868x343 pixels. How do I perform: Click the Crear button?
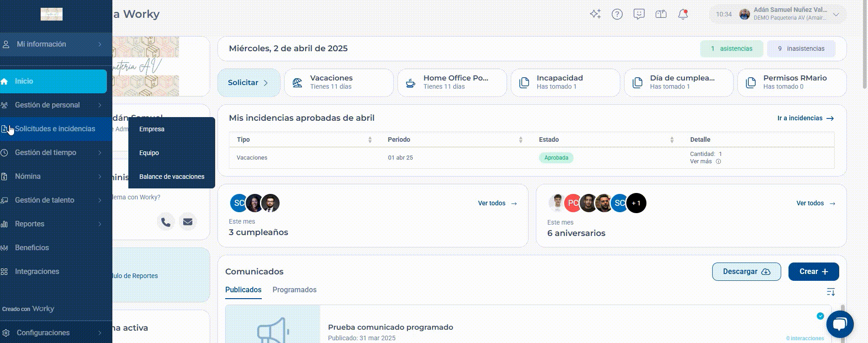(x=814, y=272)
